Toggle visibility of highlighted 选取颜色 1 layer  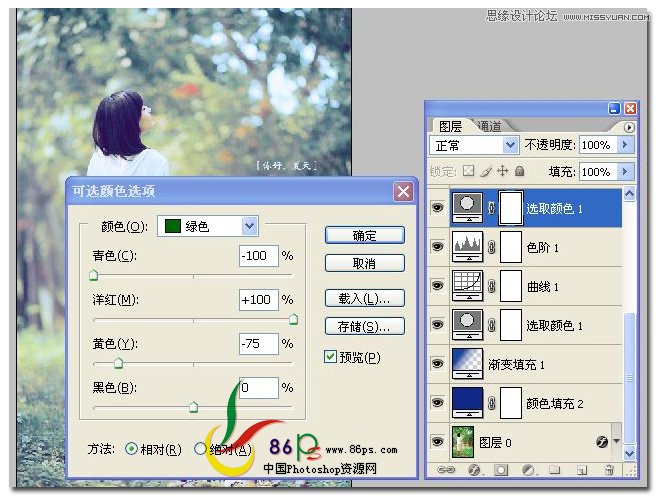pyautogui.click(x=438, y=207)
